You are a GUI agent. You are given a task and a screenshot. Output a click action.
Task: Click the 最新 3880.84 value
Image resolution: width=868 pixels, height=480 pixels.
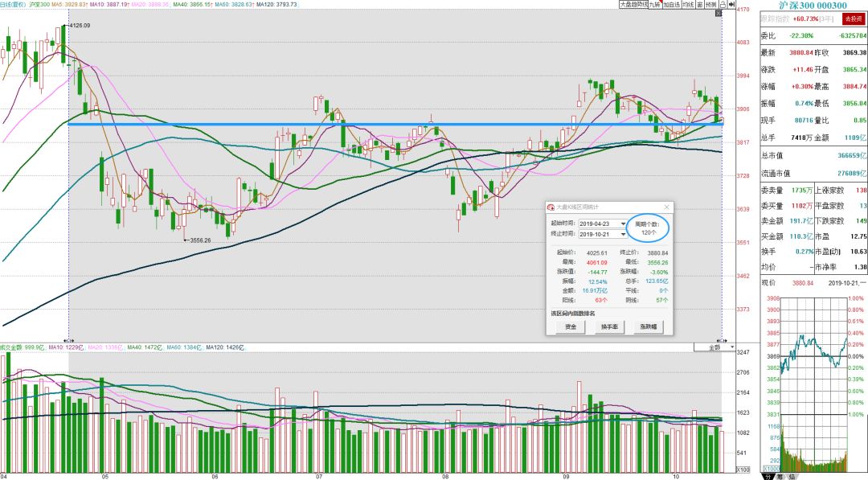pos(801,52)
